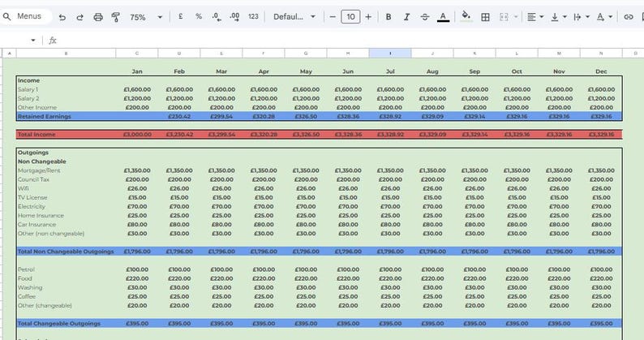Open the 75% zoom dropdown
644x340 pixels.
(x=146, y=17)
